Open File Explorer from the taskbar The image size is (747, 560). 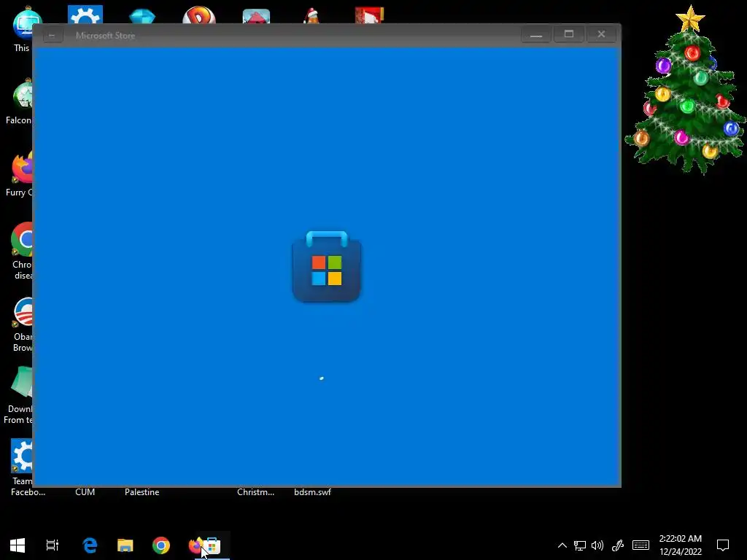[125, 545]
